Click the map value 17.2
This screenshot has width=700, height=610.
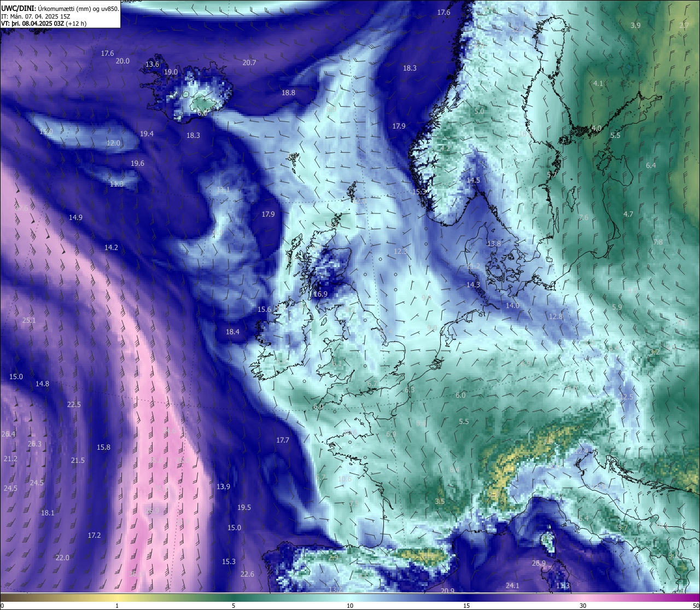[x=94, y=536]
